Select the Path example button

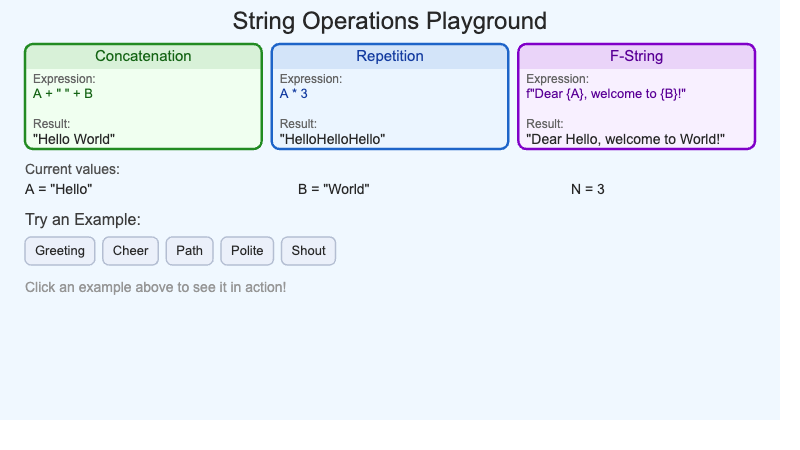189,251
